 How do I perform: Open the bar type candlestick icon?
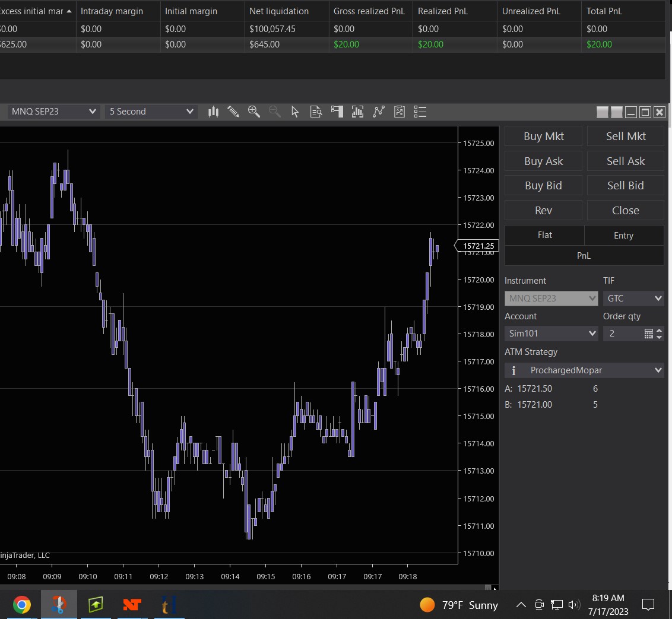pos(214,112)
